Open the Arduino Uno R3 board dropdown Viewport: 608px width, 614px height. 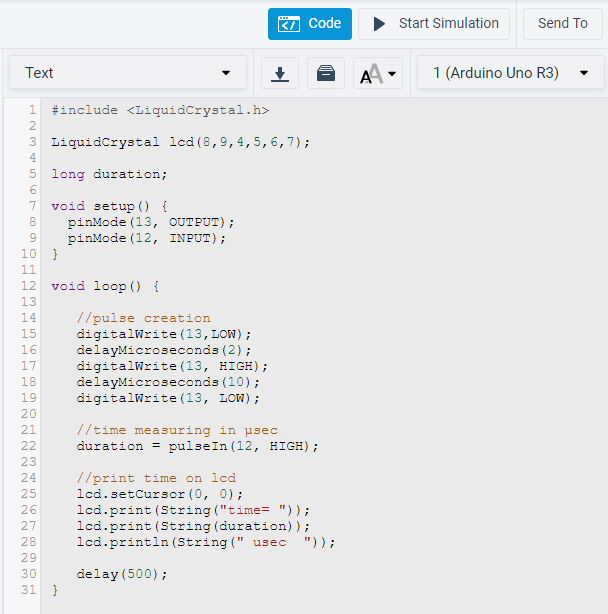pos(511,72)
